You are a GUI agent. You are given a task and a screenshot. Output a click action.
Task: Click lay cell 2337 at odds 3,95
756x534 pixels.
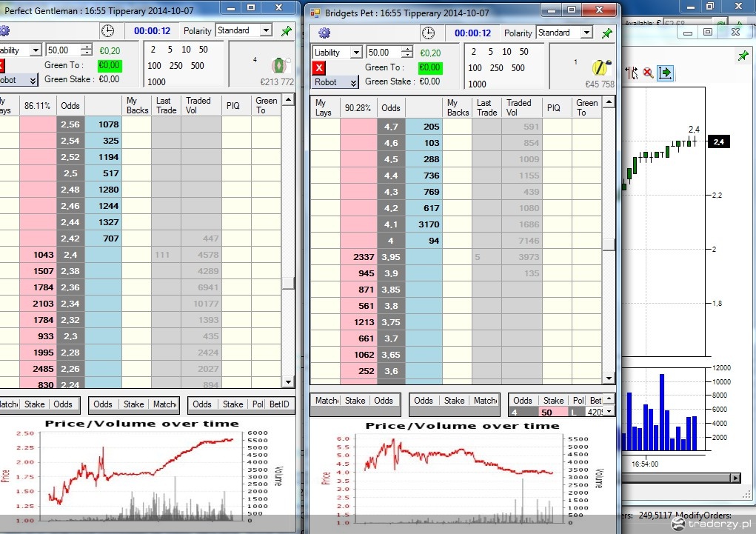[x=358, y=257]
